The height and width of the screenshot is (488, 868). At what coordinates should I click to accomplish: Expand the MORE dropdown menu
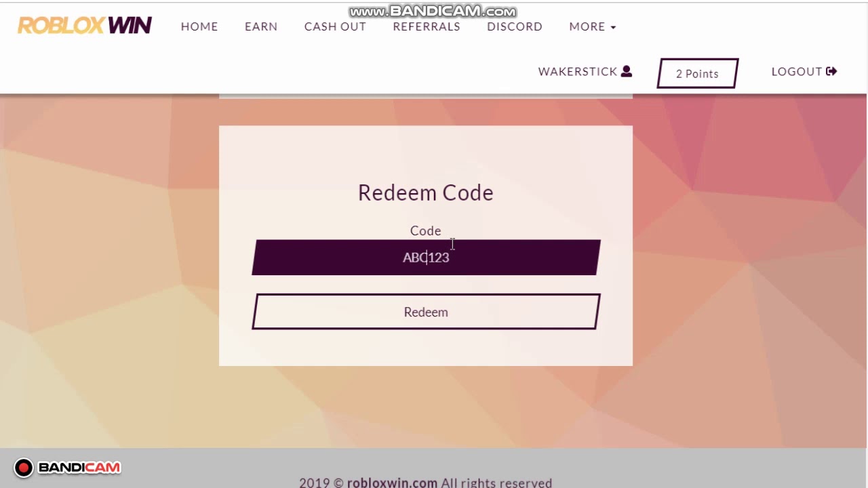(587, 26)
